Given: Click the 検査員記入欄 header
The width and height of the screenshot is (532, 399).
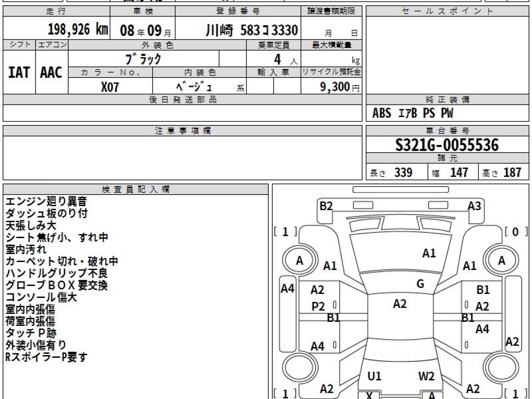Looking at the screenshot, I should [136, 189].
